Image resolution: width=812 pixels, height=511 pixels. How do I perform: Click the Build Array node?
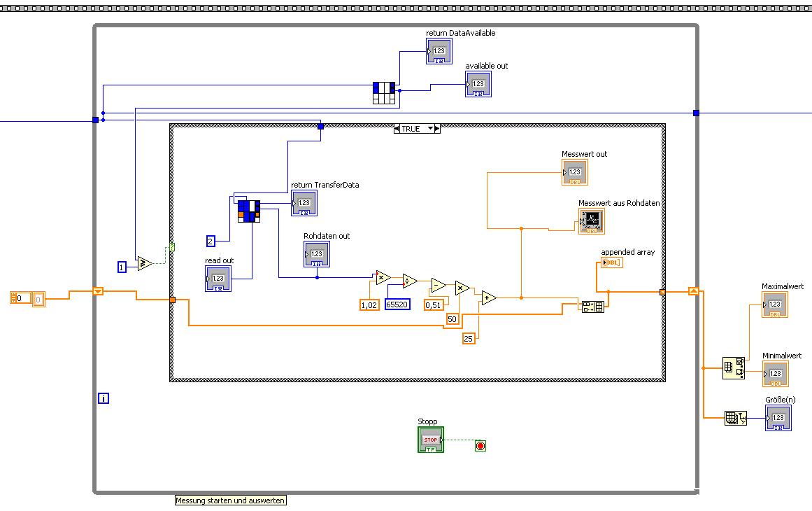[593, 307]
